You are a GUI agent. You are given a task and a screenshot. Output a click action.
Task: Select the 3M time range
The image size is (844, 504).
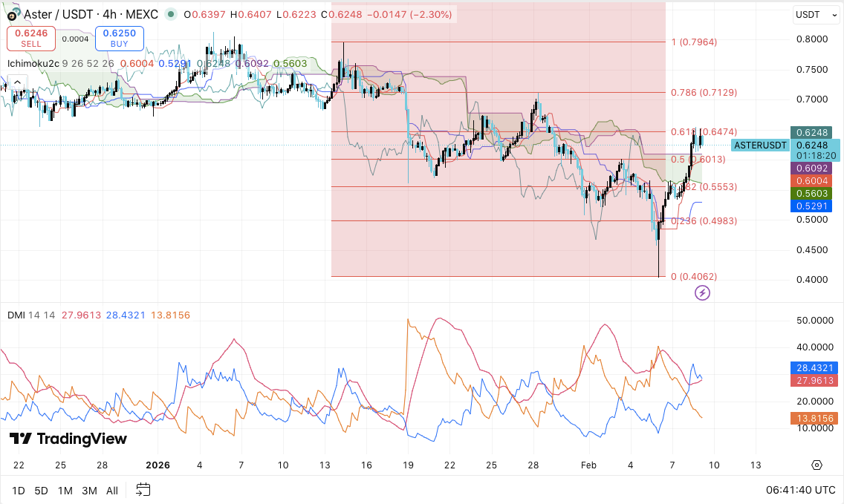[89, 491]
